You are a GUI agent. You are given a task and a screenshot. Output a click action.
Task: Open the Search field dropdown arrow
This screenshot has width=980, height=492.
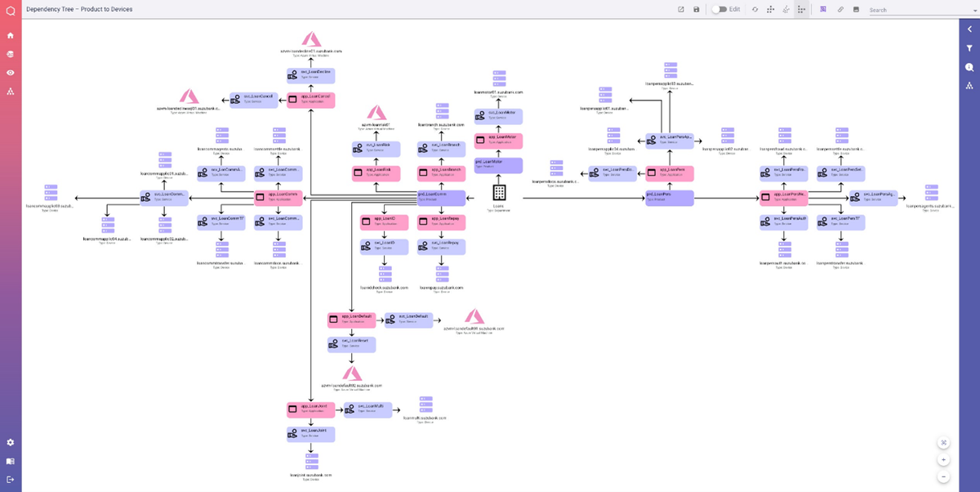tap(974, 10)
